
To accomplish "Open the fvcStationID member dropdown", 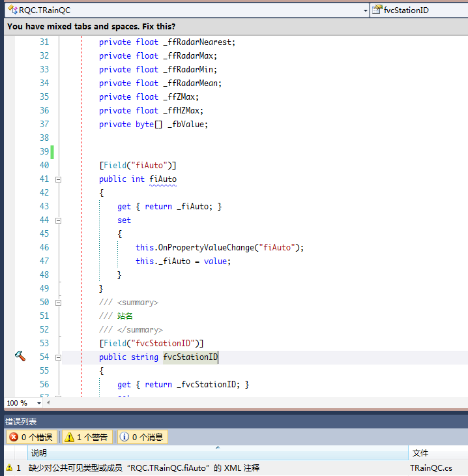I will pos(419,10).
